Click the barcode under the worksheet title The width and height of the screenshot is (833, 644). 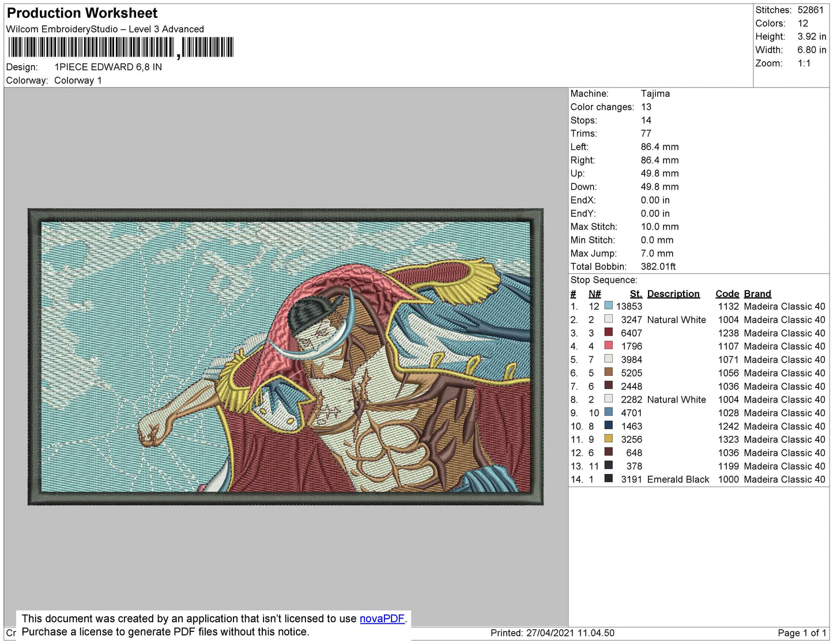(121, 47)
